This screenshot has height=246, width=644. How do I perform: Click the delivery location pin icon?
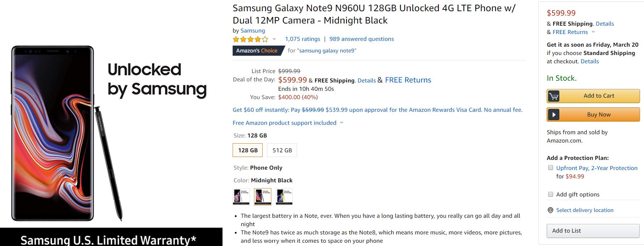550,210
